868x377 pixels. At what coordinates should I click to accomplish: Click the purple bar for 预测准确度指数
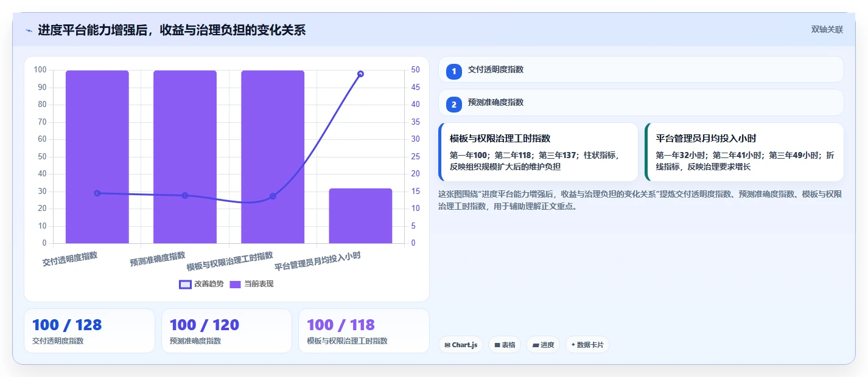(x=185, y=157)
